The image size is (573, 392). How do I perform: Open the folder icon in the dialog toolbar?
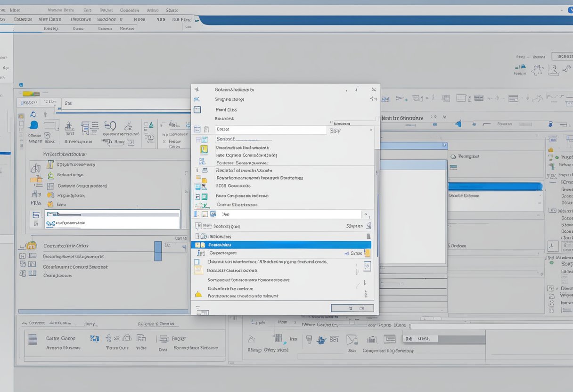click(x=197, y=109)
